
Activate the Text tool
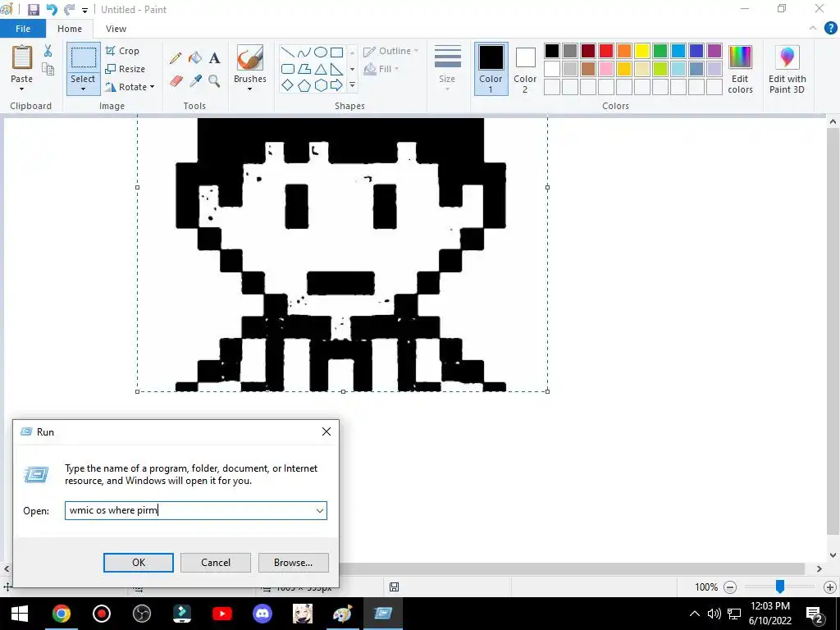tap(214, 58)
